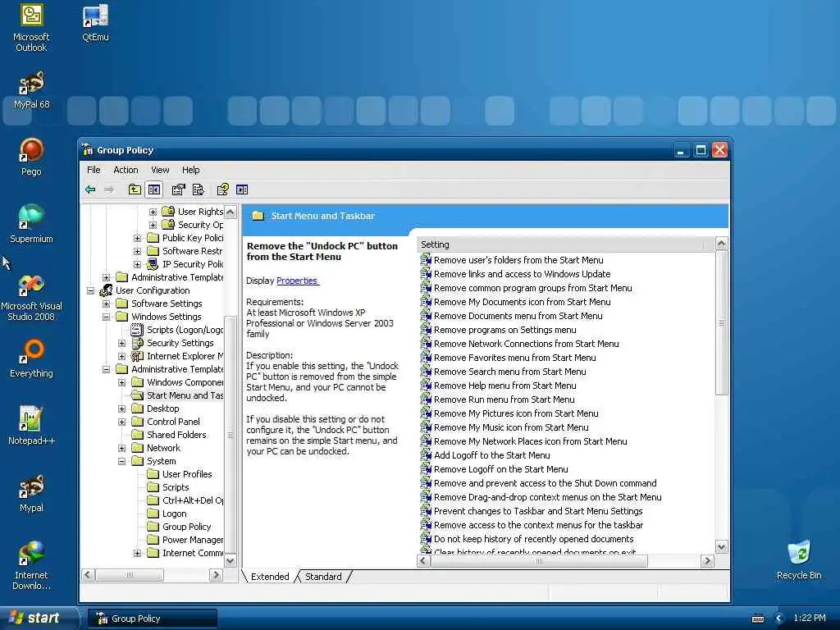Toggle the Show/Hide Console Tree toolbar icon
The height and width of the screenshot is (630, 840).
[153, 189]
